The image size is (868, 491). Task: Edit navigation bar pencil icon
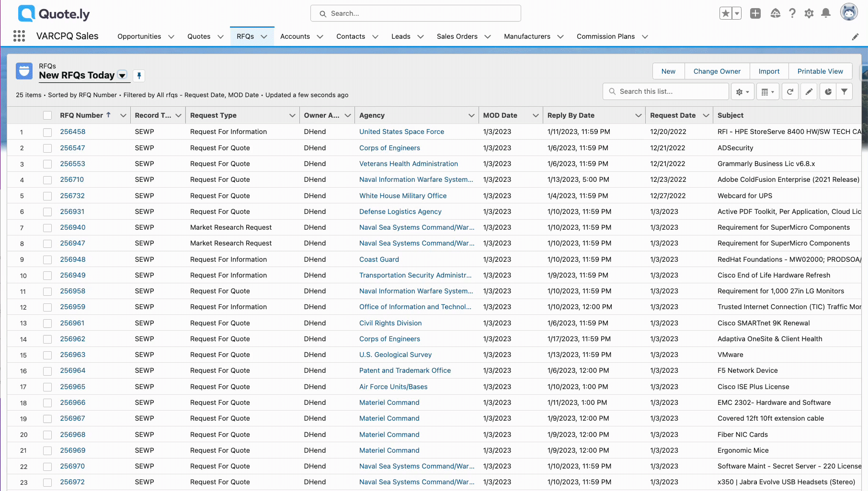click(x=855, y=37)
